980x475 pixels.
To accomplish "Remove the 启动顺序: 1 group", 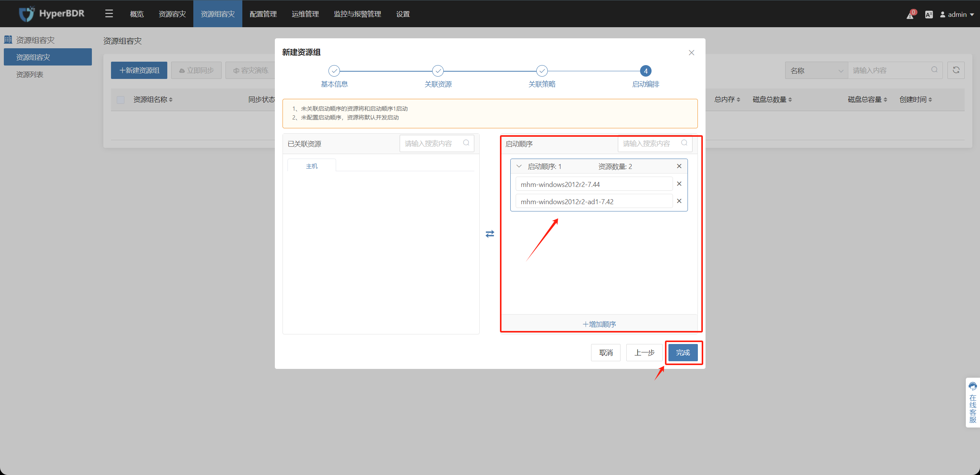I will [679, 166].
